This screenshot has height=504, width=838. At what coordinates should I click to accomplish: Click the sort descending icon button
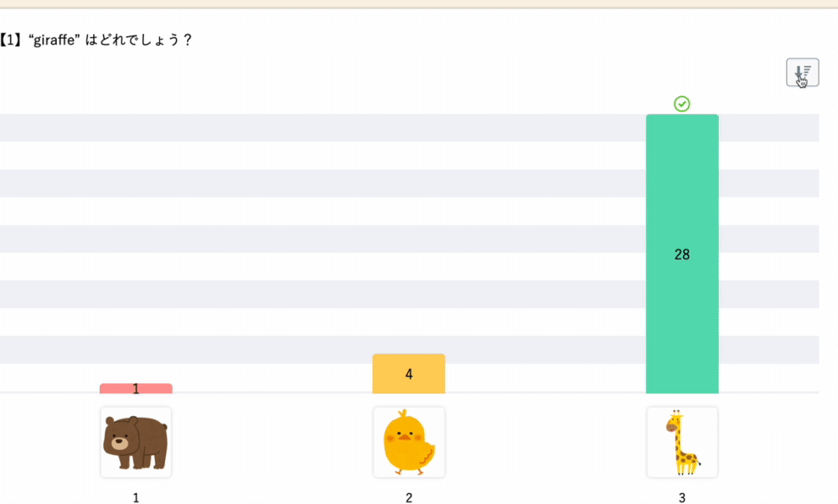(x=802, y=73)
